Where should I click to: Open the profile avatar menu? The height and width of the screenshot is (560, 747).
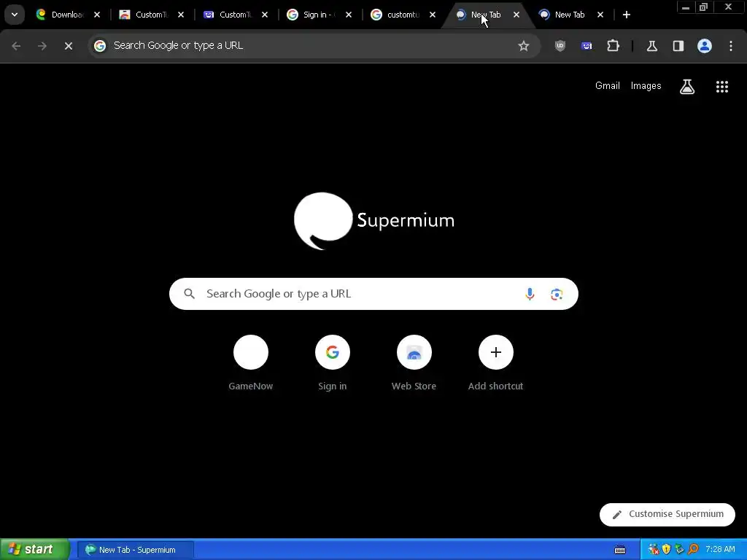point(705,46)
